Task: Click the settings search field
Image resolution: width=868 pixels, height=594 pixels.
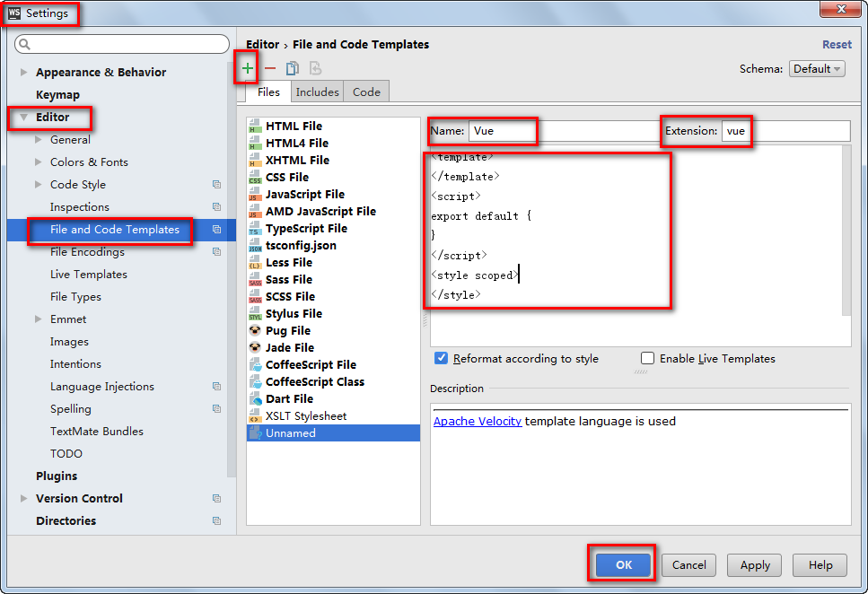Action: click(x=122, y=44)
